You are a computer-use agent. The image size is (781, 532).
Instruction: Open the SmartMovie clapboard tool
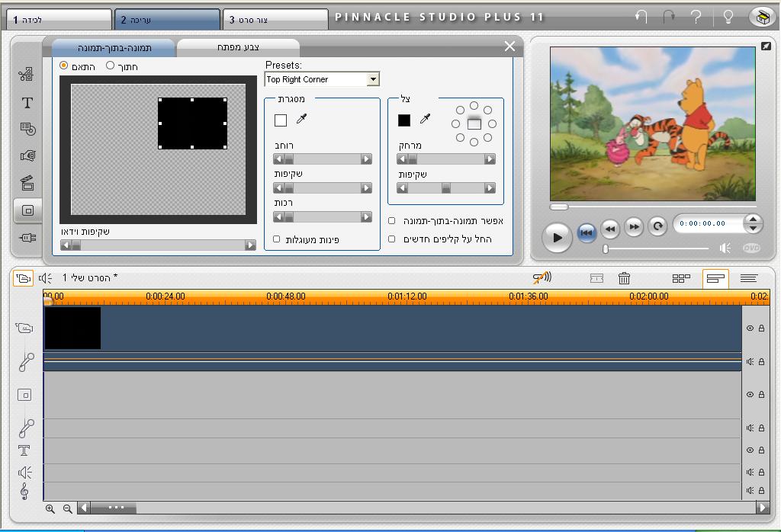click(27, 183)
